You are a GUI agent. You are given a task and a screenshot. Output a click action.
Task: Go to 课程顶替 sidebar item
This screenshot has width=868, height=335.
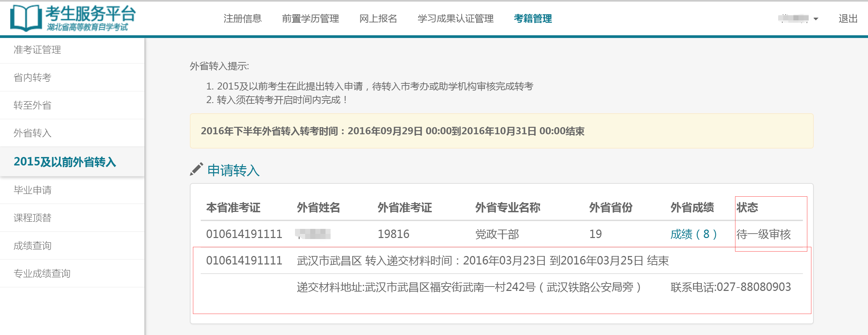coord(33,218)
